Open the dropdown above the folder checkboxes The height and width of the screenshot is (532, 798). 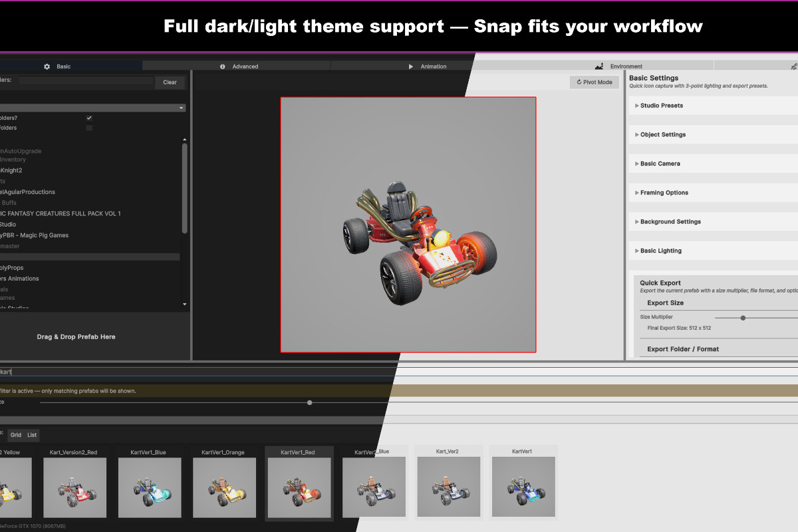pos(93,108)
